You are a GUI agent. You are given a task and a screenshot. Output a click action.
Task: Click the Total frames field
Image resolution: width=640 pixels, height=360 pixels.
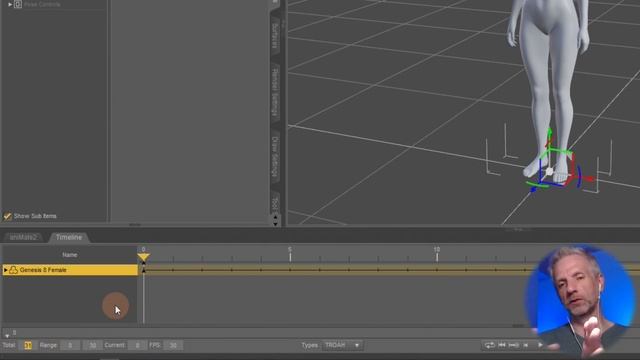point(27,345)
